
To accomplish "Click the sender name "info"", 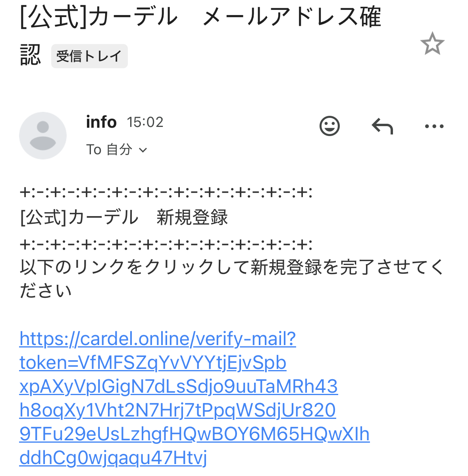I will point(101,122).
